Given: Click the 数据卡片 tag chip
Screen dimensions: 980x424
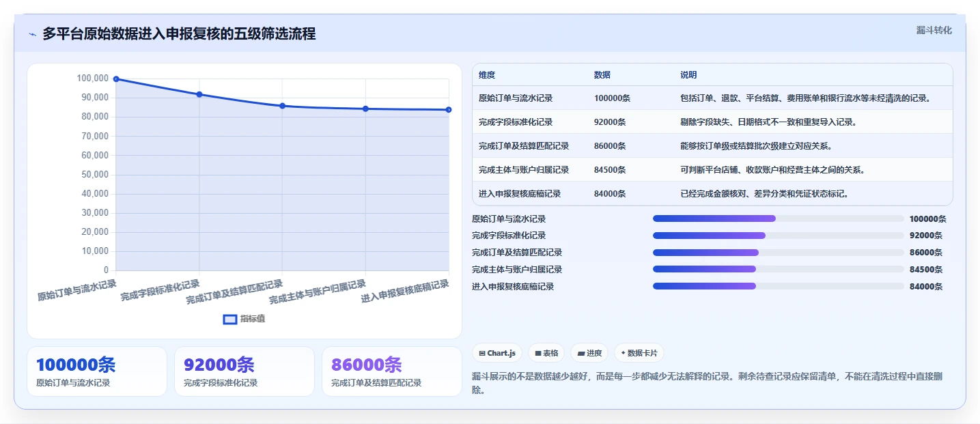Looking at the screenshot, I should pyautogui.click(x=639, y=353).
